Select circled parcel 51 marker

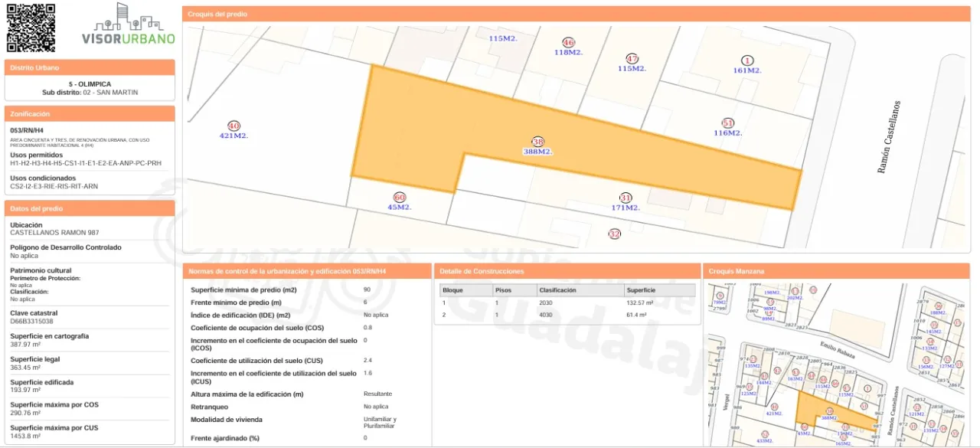pyautogui.click(x=728, y=123)
